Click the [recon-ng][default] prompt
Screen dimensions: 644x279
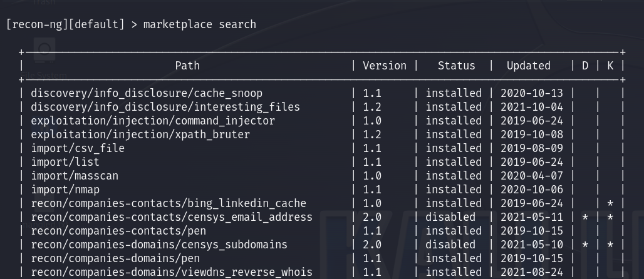coord(65,24)
